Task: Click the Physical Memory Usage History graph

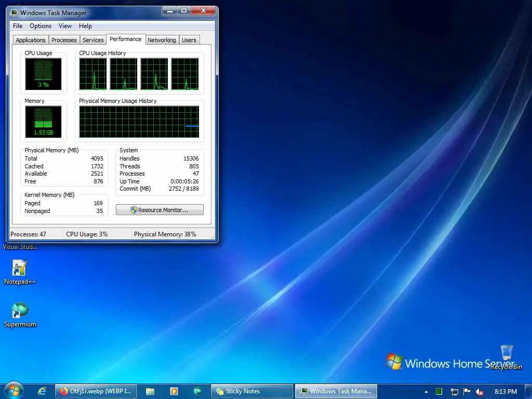Action: coord(139,122)
